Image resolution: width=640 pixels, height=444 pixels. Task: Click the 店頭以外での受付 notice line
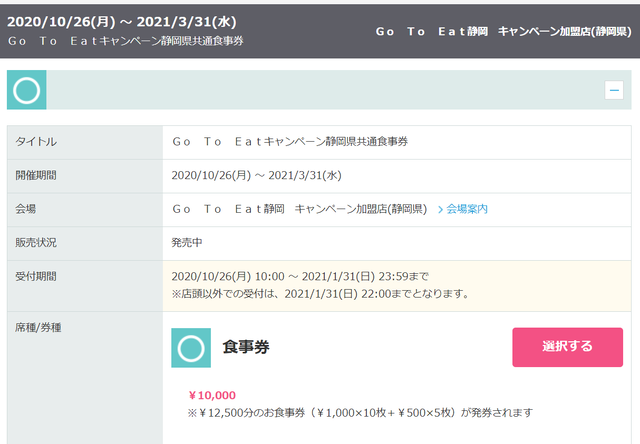pyautogui.click(x=320, y=294)
